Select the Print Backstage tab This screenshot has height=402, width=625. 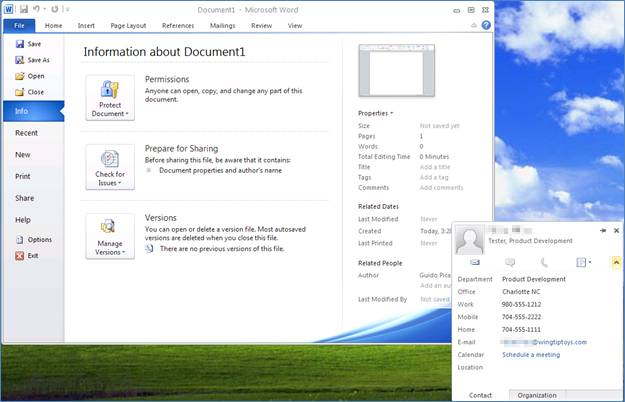(x=23, y=176)
